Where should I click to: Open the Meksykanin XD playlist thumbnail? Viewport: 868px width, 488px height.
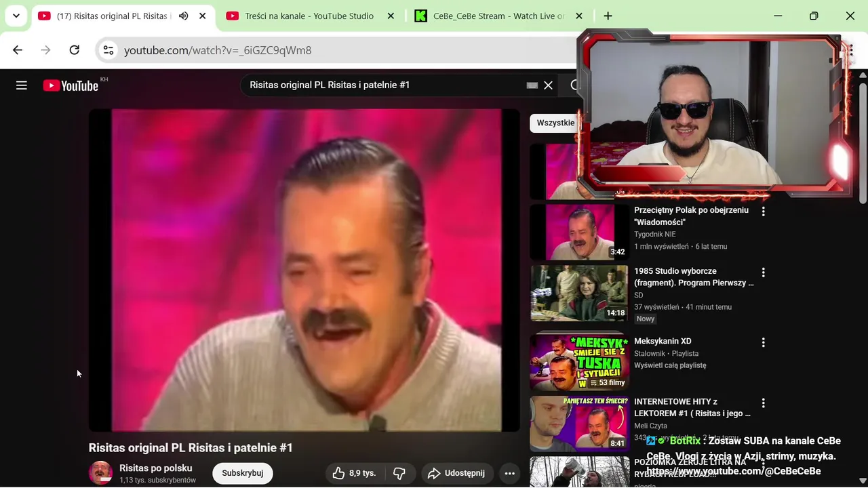pyautogui.click(x=579, y=362)
